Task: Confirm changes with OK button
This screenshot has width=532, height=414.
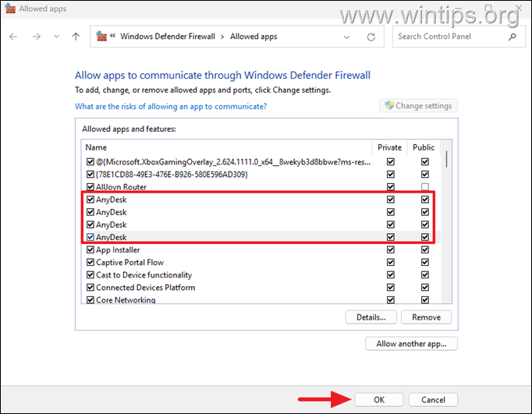Action: (379, 400)
